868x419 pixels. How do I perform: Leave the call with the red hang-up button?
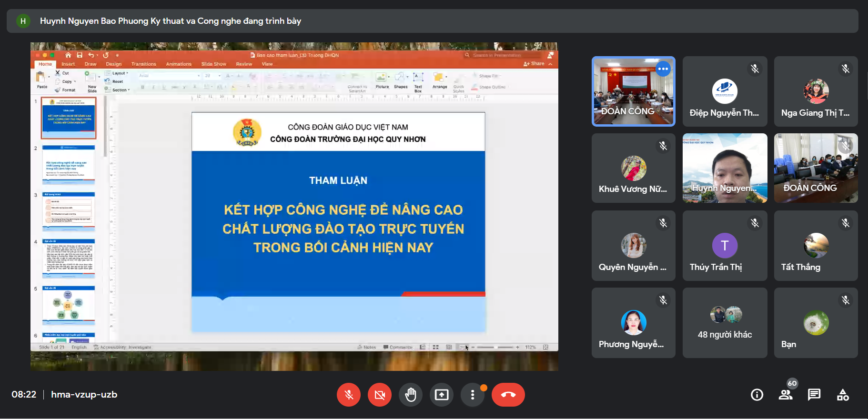click(508, 395)
